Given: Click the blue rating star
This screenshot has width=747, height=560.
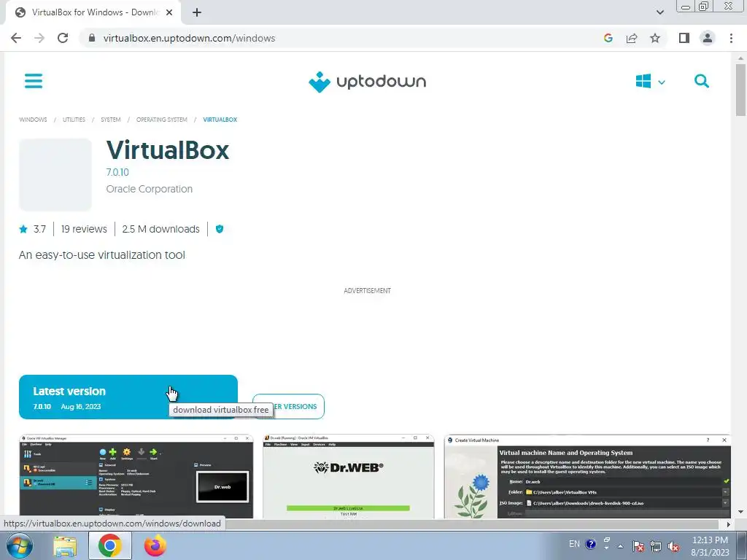Looking at the screenshot, I should tap(23, 229).
